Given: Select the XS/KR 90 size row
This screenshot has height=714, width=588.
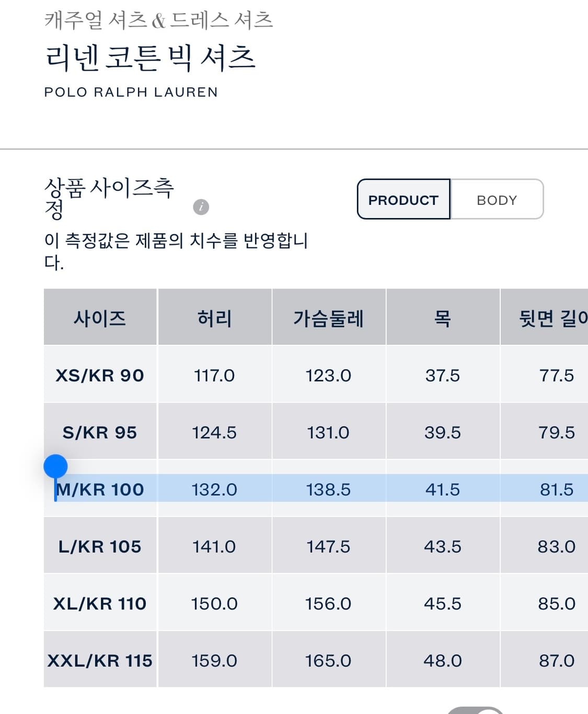Looking at the screenshot, I should point(100,375).
